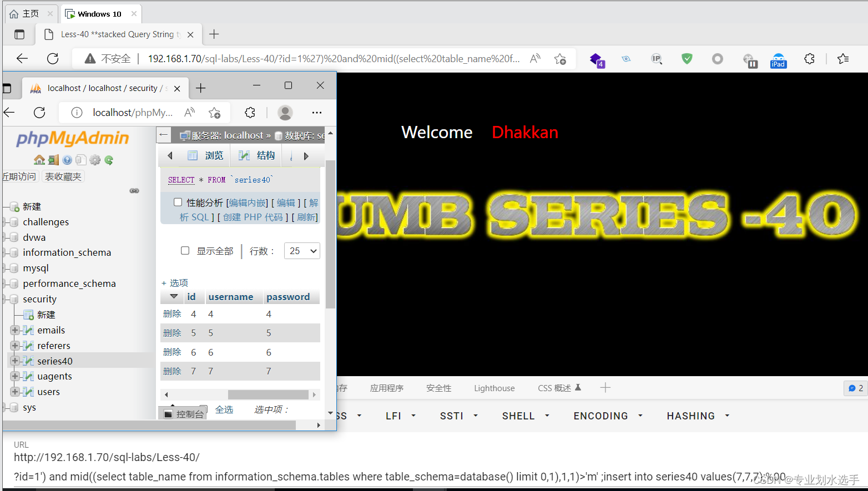
Task: Click the 编辑内嵌 link
Action: click(x=247, y=203)
